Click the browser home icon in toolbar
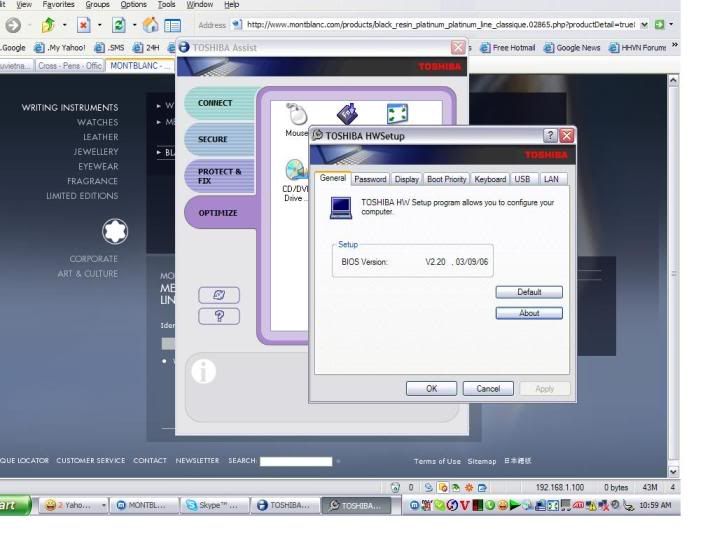 [150, 25]
